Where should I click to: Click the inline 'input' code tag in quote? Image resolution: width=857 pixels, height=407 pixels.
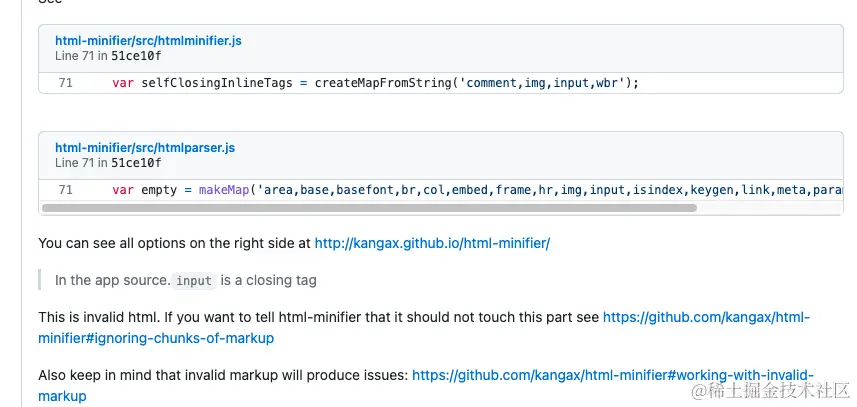[x=194, y=281]
